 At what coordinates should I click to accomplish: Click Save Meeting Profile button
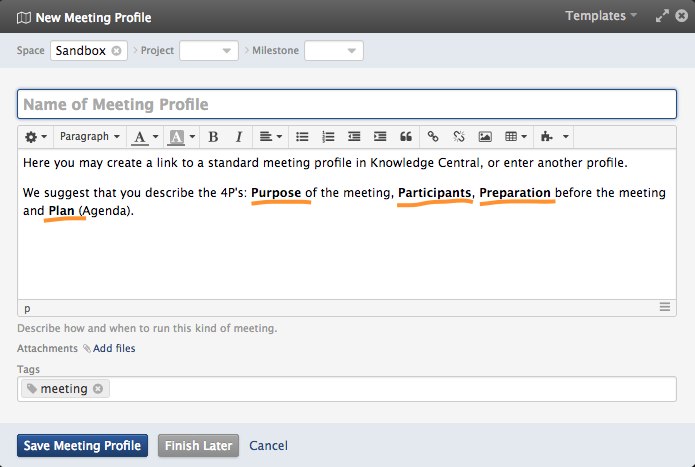pyautogui.click(x=83, y=445)
